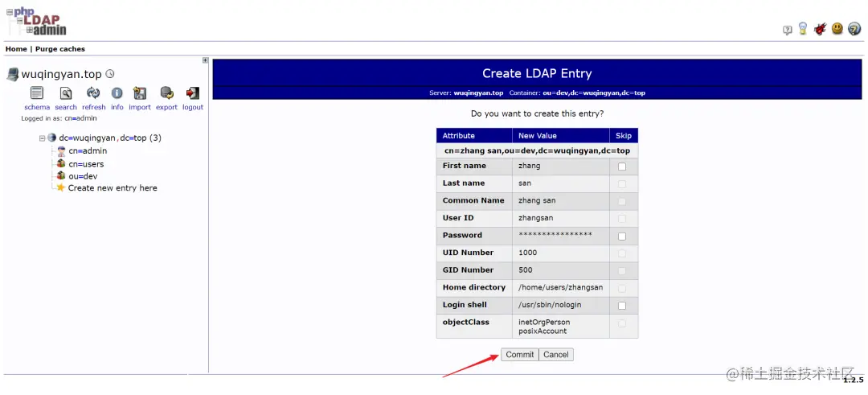Screen dimensions: 868x395
Task: Cancel the entry creation
Action: click(556, 355)
